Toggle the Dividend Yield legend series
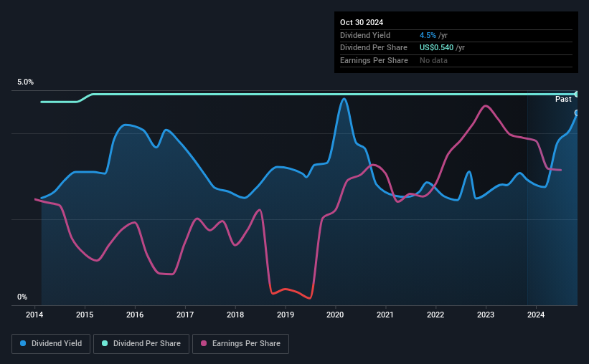Image resolution: width=589 pixels, height=364 pixels. click(x=51, y=344)
